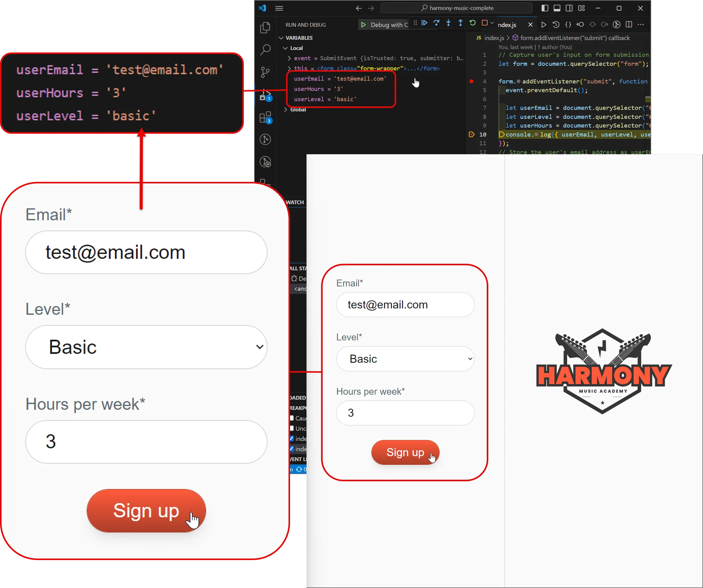Step over in the debug toolbar
The width and height of the screenshot is (703, 588).
pyautogui.click(x=436, y=23)
